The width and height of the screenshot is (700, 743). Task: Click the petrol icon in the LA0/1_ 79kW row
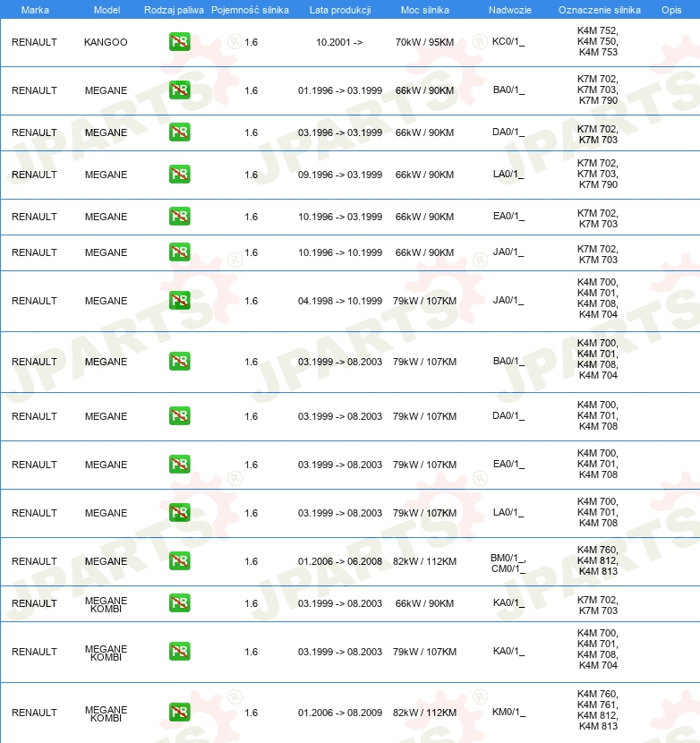tap(180, 513)
